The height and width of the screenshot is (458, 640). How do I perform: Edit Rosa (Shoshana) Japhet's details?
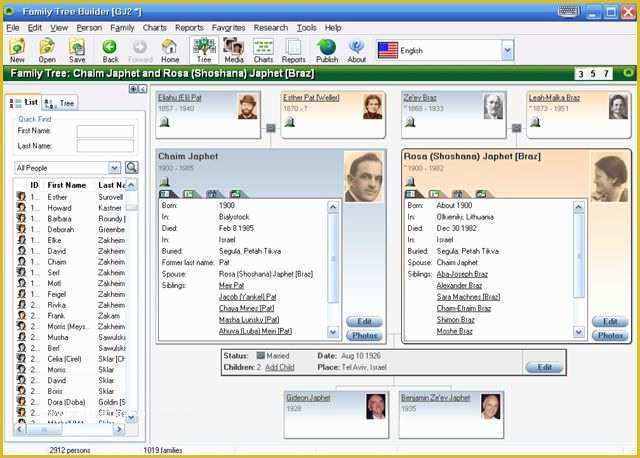tap(610, 321)
